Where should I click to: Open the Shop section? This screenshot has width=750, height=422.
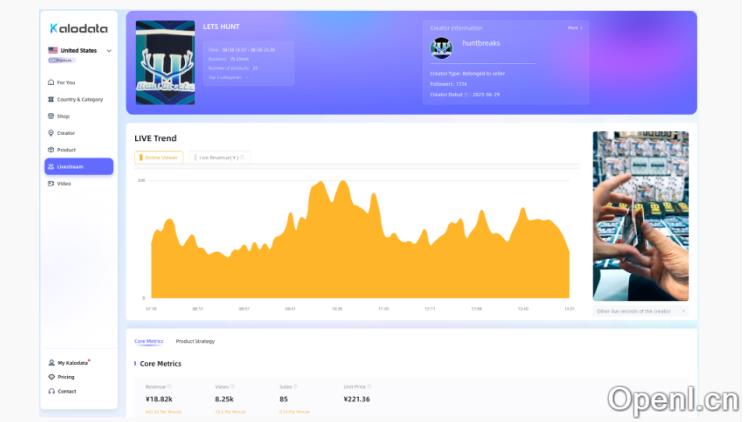point(63,116)
